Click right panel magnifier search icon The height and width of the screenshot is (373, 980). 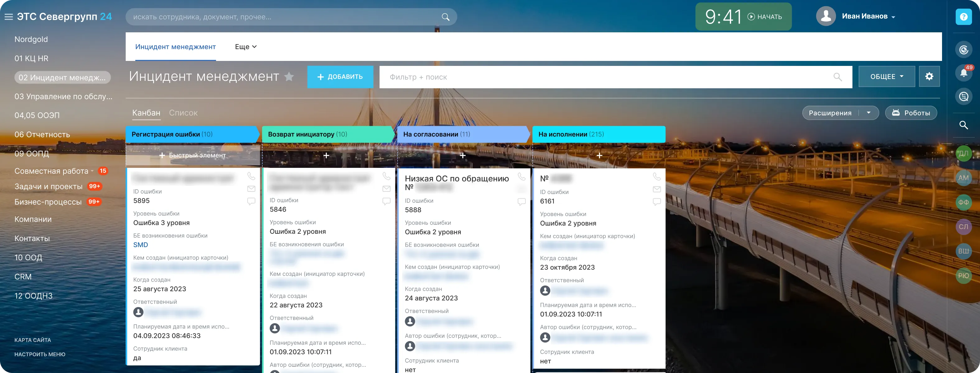click(963, 125)
